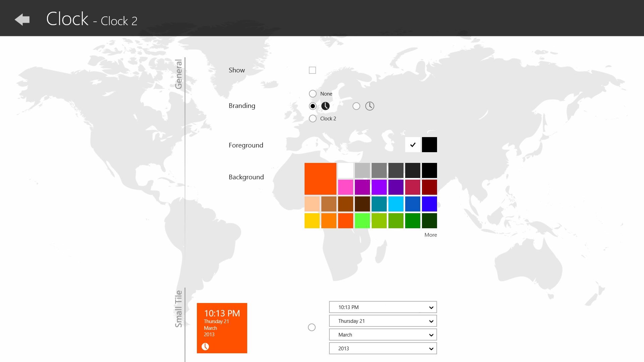This screenshot has height=362, width=644.
Task: Pick the cyan light-blue background swatch
Action: [x=396, y=204]
